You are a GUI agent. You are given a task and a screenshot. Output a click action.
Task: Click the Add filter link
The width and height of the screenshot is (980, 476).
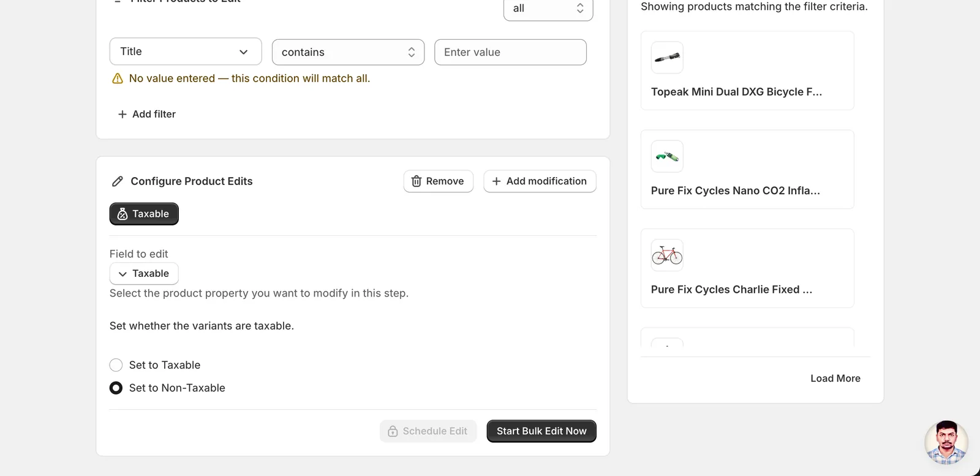point(147,114)
